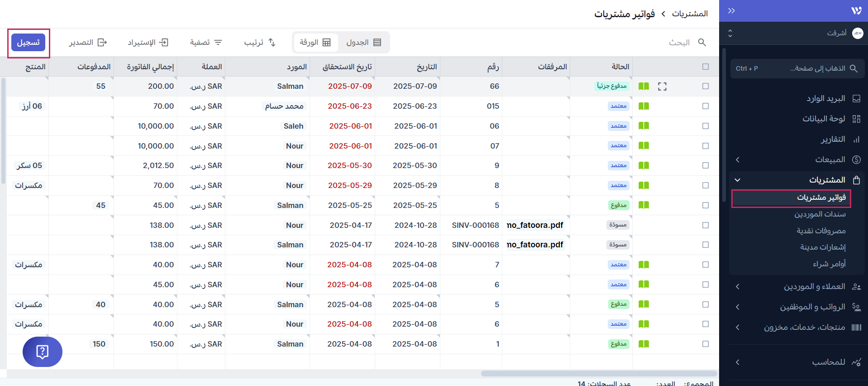
Task: Check the box for invoice 66 row
Action: (706, 87)
